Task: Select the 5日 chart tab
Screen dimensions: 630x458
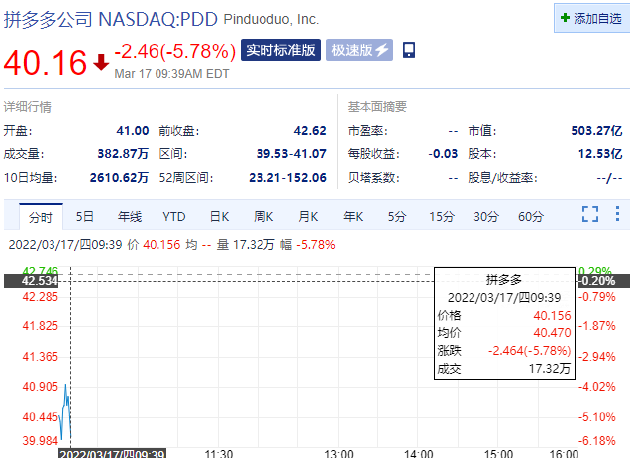Action: pos(85,217)
